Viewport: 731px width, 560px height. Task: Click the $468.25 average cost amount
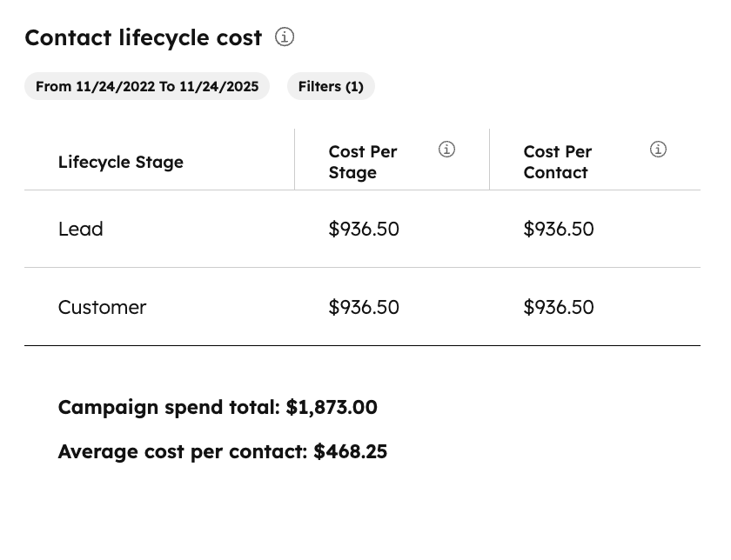point(351,451)
